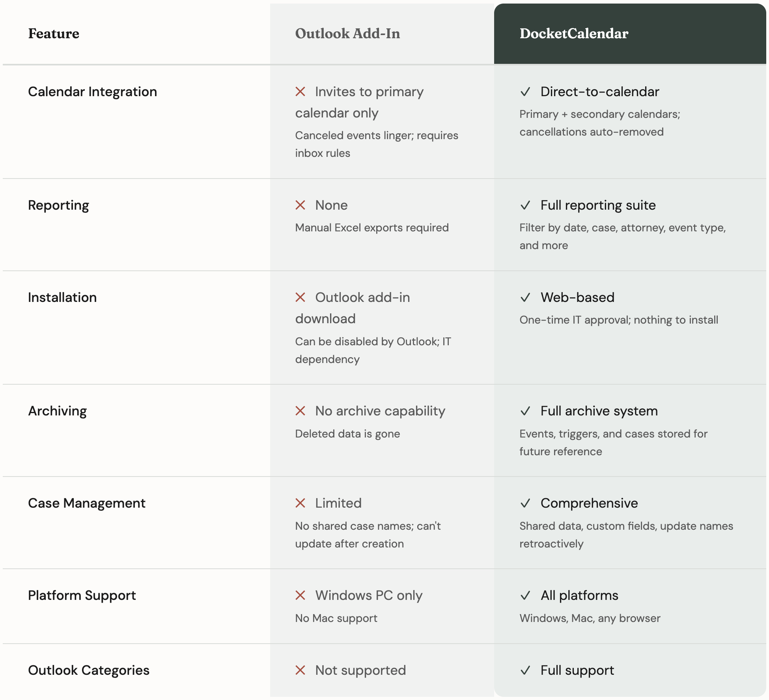The image size is (769, 700).
Task: Click the Calendar Integration row label
Action: coord(92,92)
